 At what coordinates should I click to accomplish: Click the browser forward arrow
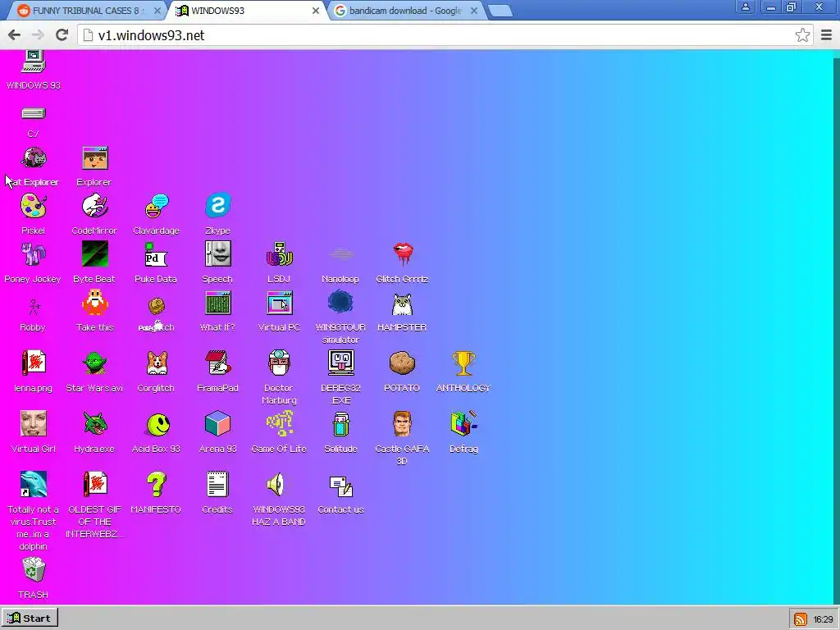coord(38,35)
